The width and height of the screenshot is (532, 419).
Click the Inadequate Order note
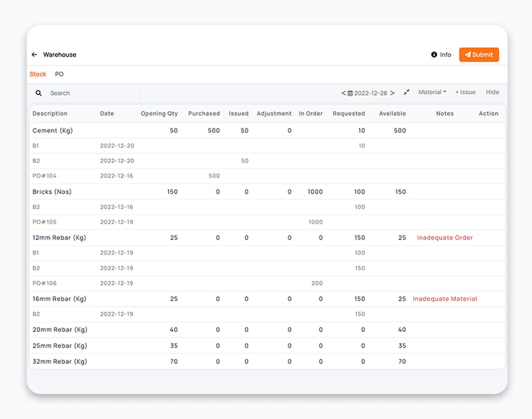[x=445, y=238]
